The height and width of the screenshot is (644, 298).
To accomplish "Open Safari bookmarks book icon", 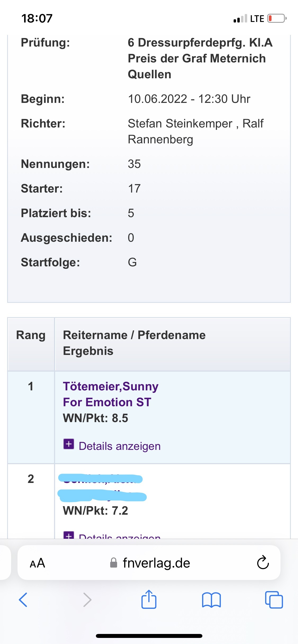I will click(x=211, y=600).
